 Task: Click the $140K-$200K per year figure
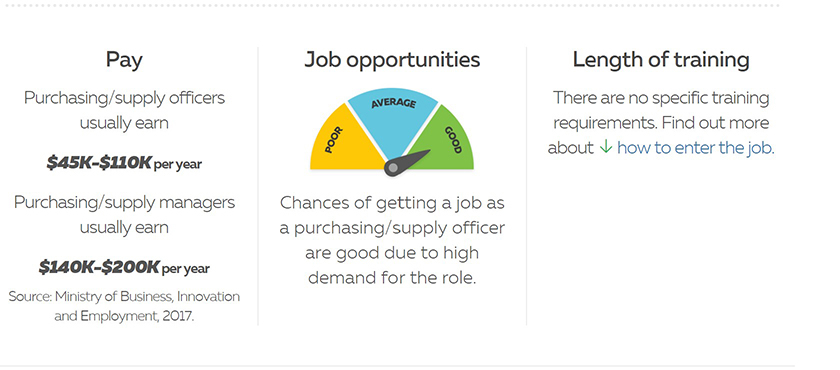pyautogui.click(x=124, y=267)
